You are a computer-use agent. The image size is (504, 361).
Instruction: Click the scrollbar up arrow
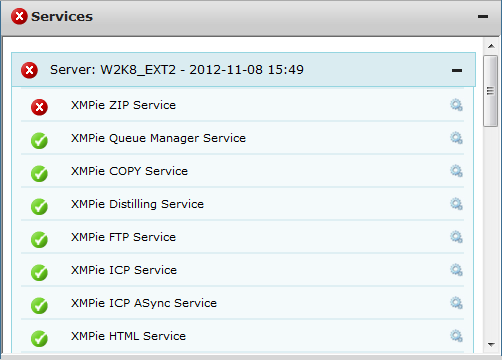click(x=491, y=46)
